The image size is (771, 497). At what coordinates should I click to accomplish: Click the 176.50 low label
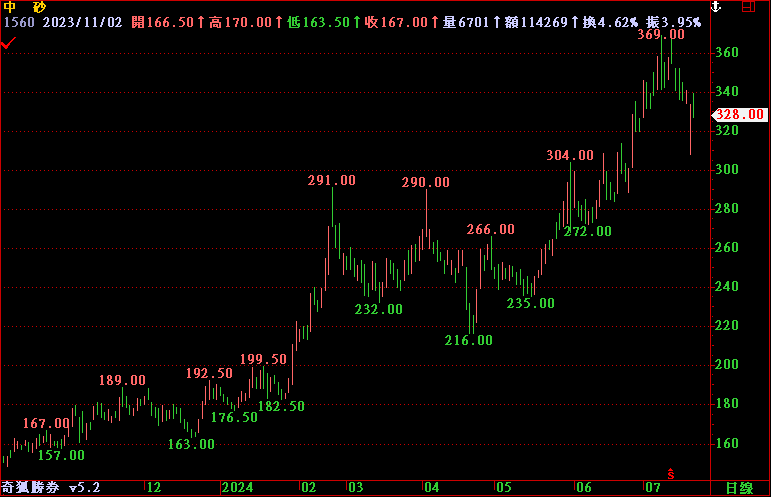click(234, 418)
